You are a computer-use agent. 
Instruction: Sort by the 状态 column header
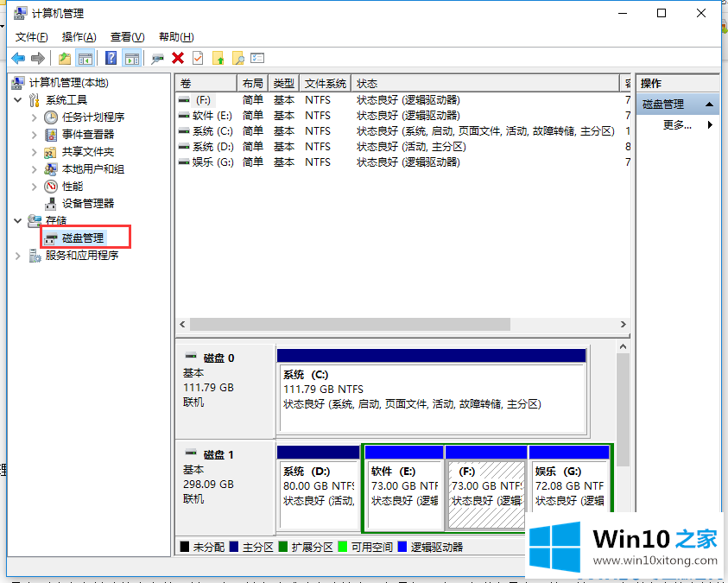point(485,84)
